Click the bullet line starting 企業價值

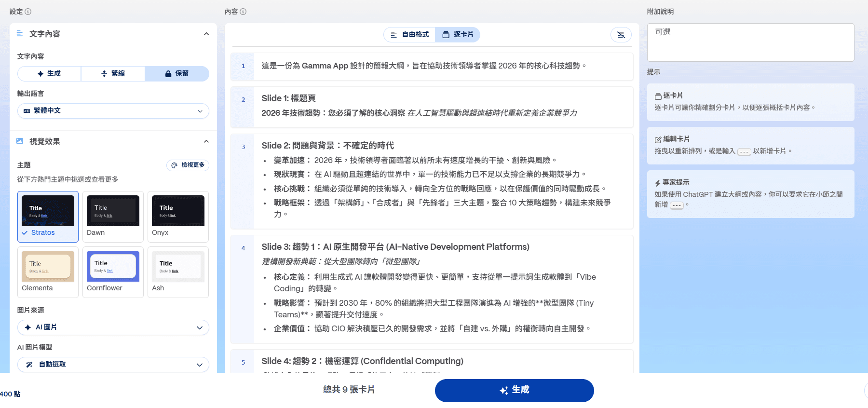[x=433, y=328]
